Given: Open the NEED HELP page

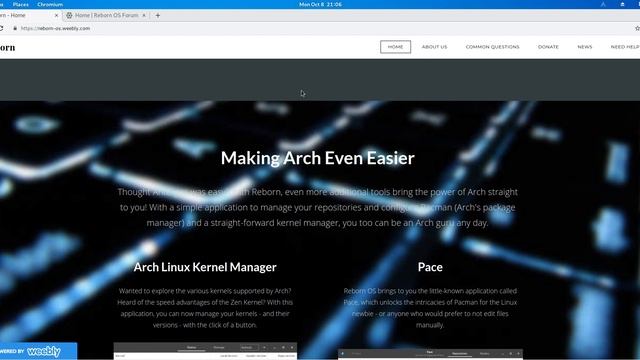Looking at the screenshot, I should point(625,47).
